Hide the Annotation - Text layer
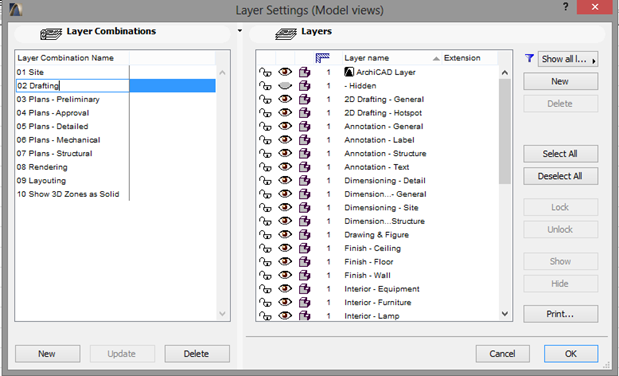This screenshot has width=619, height=376. pyautogui.click(x=285, y=167)
